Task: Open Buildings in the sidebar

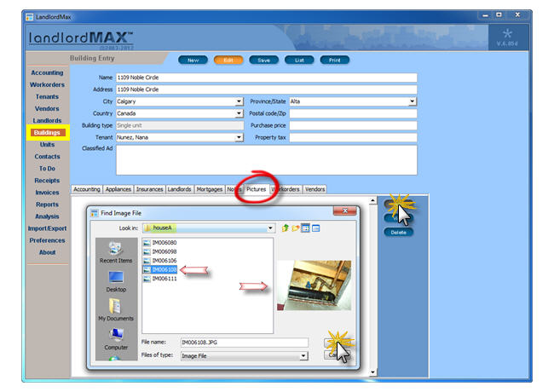Action: coord(47,133)
